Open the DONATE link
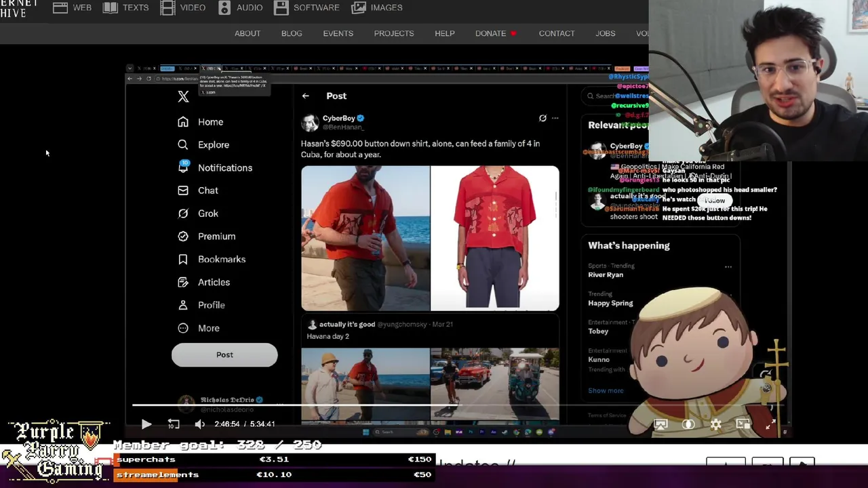This screenshot has height=488, width=868. [496, 33]
